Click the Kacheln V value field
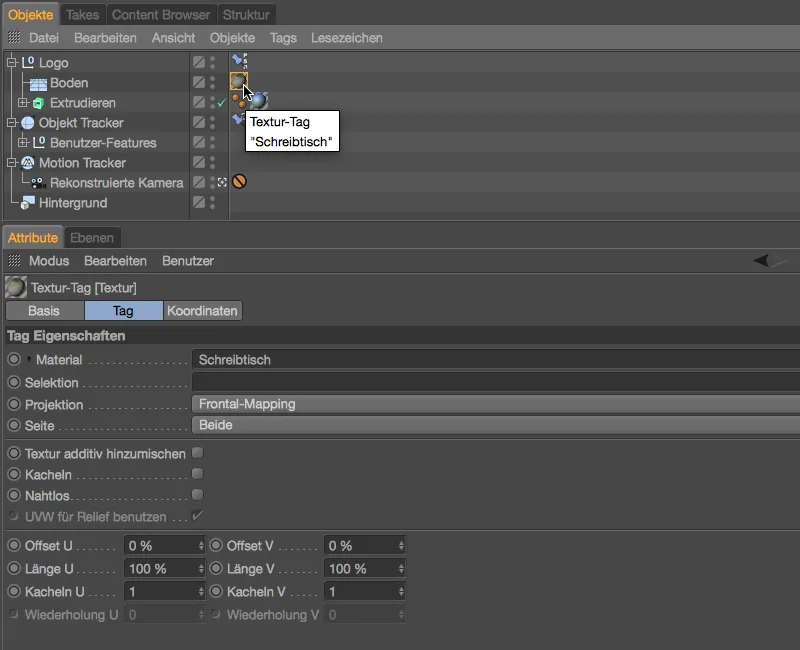Screen dimensions: 800x650 coord(361,592)
